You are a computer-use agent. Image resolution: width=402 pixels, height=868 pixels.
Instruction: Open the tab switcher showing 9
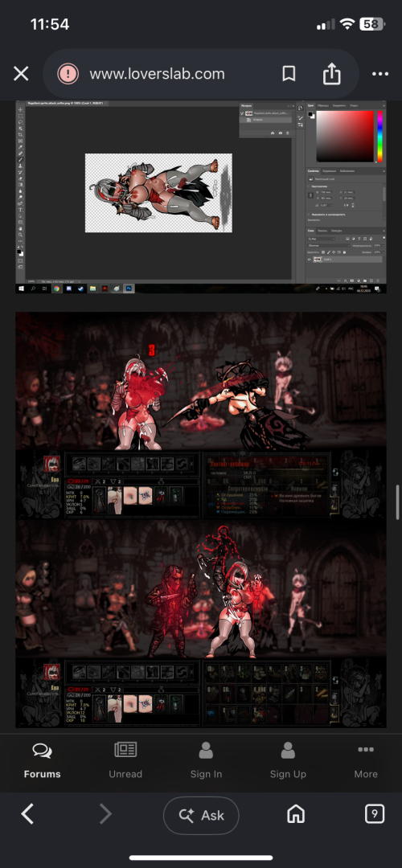click(x=375, y=813)
